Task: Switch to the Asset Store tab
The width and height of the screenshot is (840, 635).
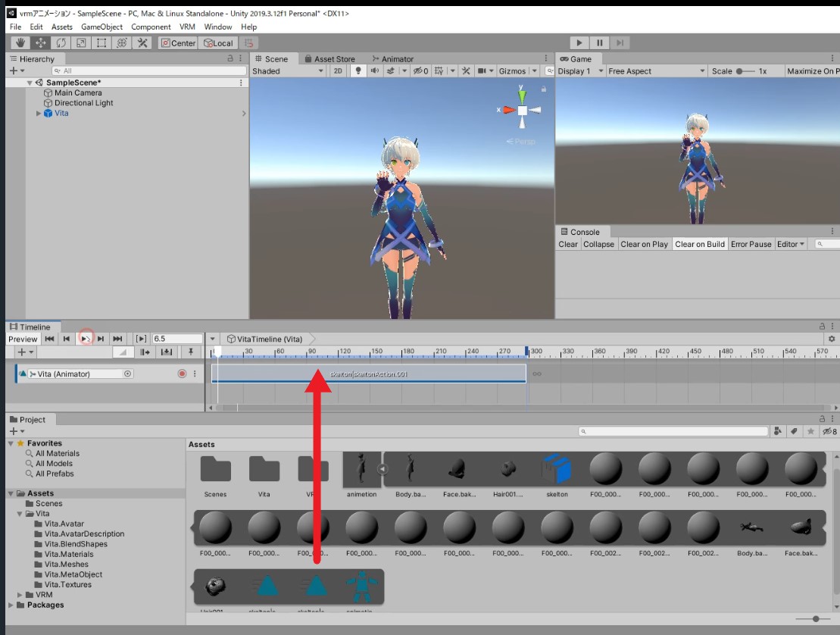Action: click(x=329, y=59)
